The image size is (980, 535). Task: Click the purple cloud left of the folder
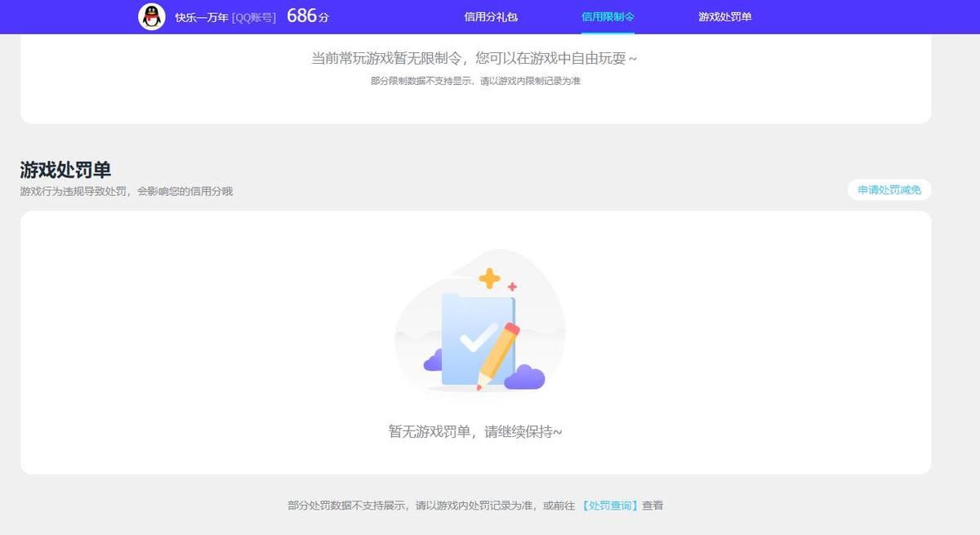(433, 361)
